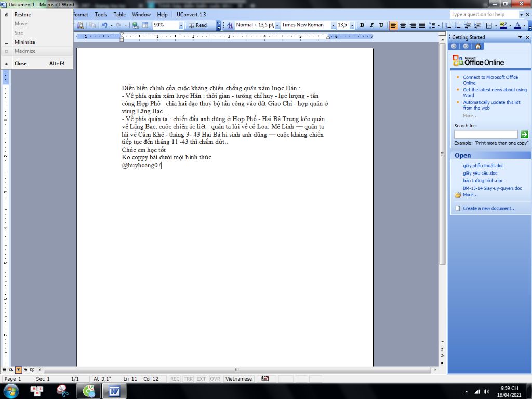Screen dimensions: 532x399
Task: Expand the font size 13,5 dropdown
Action: coord(352,25)
